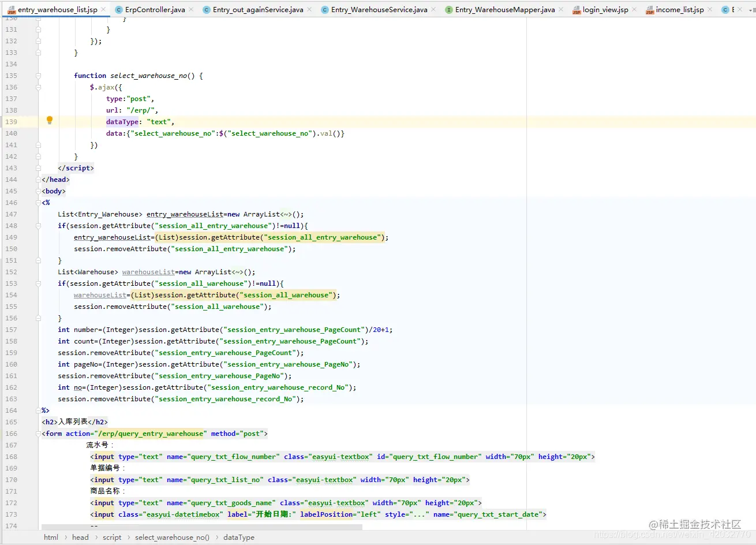
Task: Click the 单据编号 label text on line 169
Action: pyautogui.click(x=107, y=468)
